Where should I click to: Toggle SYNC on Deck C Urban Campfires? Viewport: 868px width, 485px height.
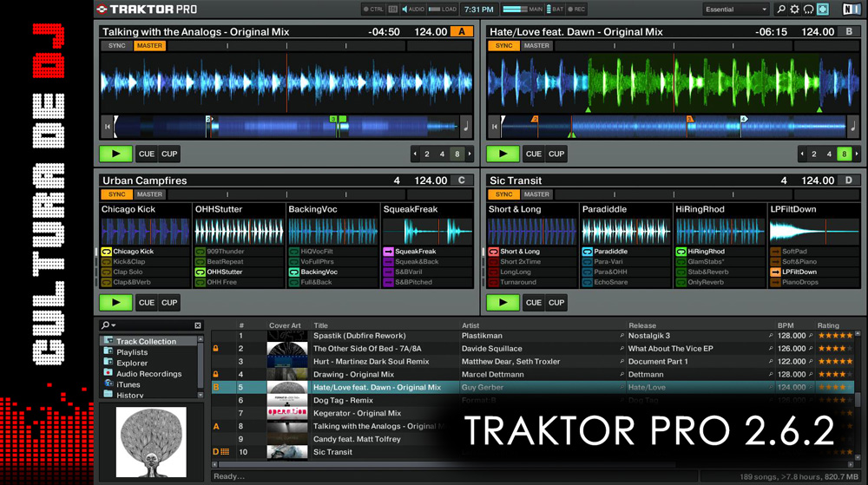pos(117,194)
